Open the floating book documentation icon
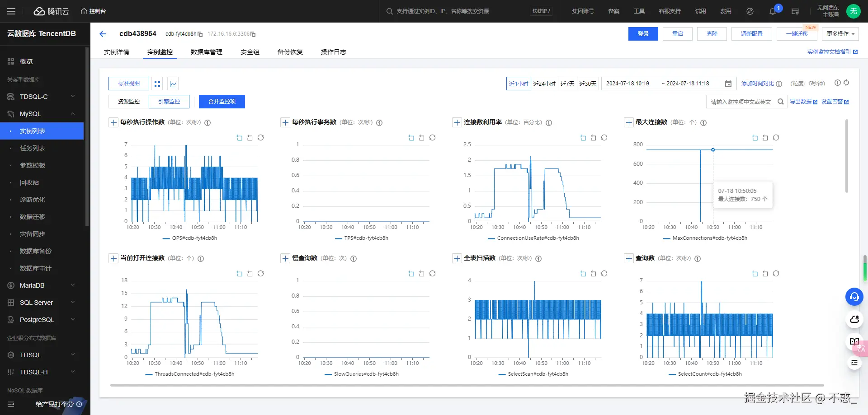The image size is (868, 415). coord(854,342)
